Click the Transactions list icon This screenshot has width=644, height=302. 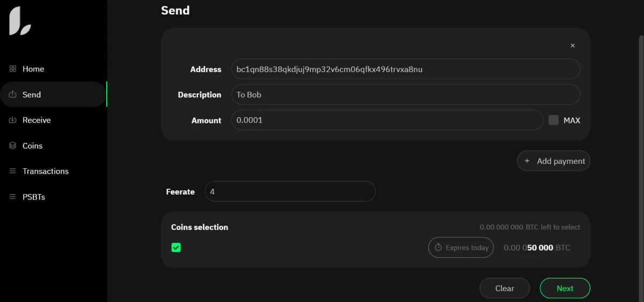coord(13,171)
